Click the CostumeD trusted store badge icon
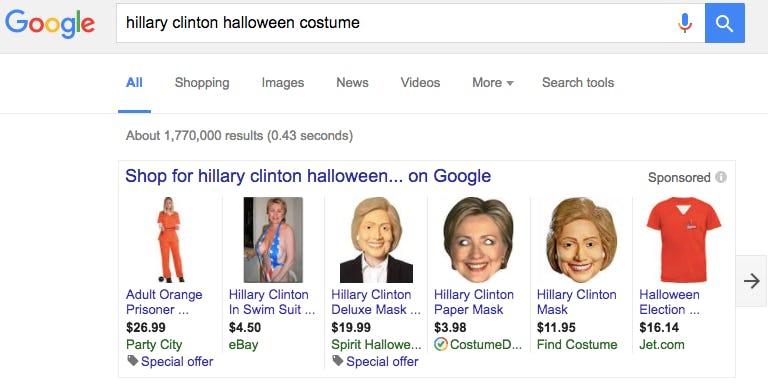The width and height of the screenshot is (768, 389). (440, 344)
